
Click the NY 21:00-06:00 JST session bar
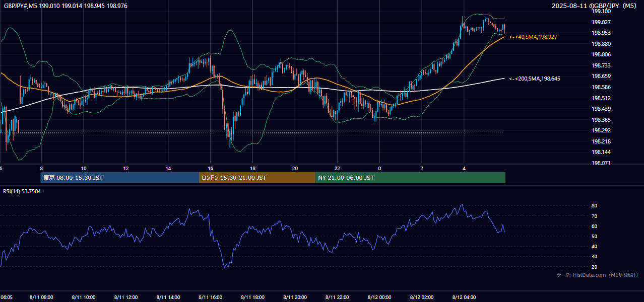410,178
